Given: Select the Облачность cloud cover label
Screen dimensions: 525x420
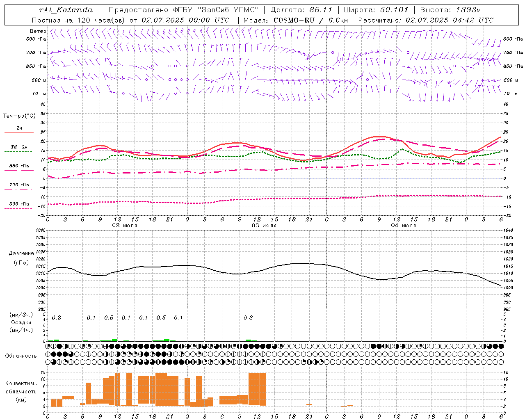Looking at the screenshot, I should point(21,356).
